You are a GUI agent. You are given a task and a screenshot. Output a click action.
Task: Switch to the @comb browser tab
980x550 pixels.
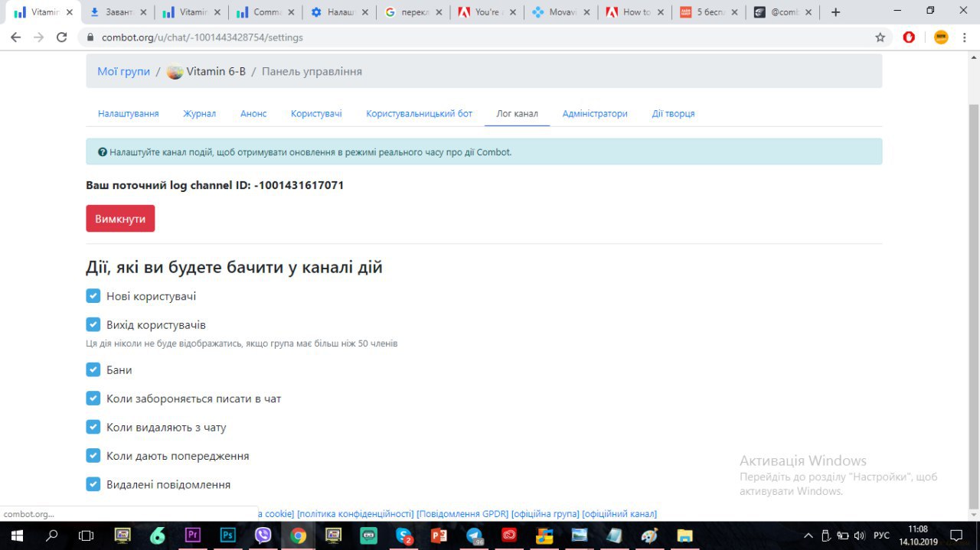coord(783,12)
